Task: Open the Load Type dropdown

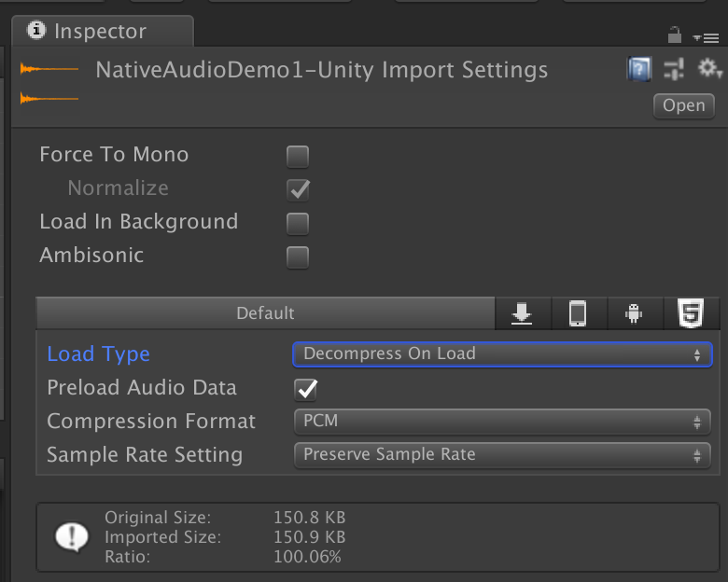Action: tap(502, 354)
